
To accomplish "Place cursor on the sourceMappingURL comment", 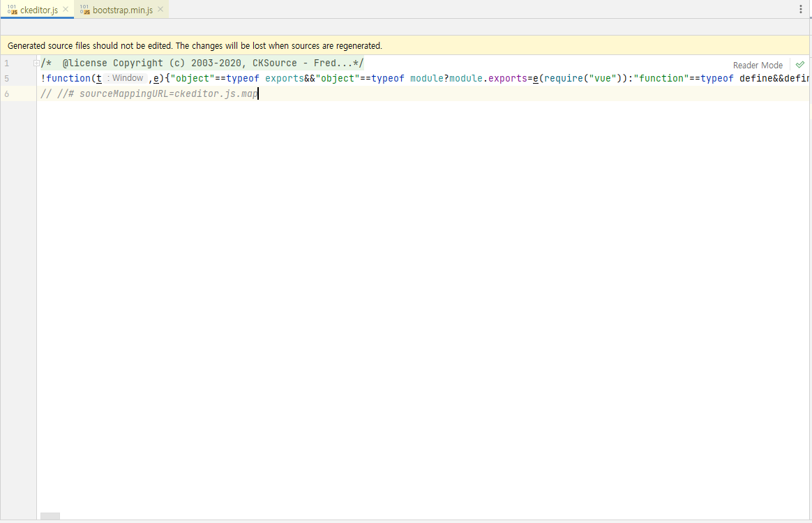I will 167,93.
